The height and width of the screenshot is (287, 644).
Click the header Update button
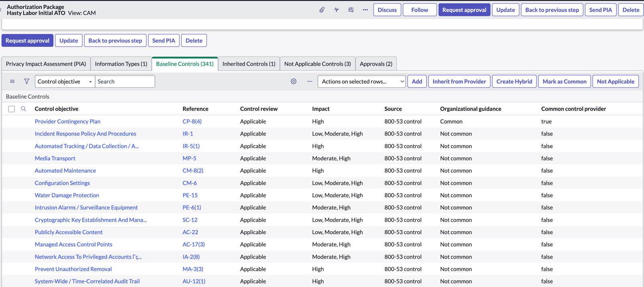coord(506,10)
